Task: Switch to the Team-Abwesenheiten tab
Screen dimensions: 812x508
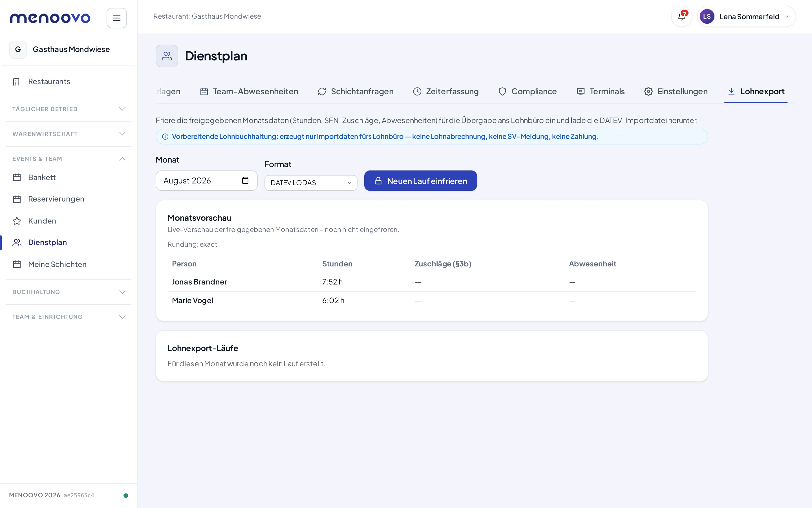Action: (x=249, y=91)
